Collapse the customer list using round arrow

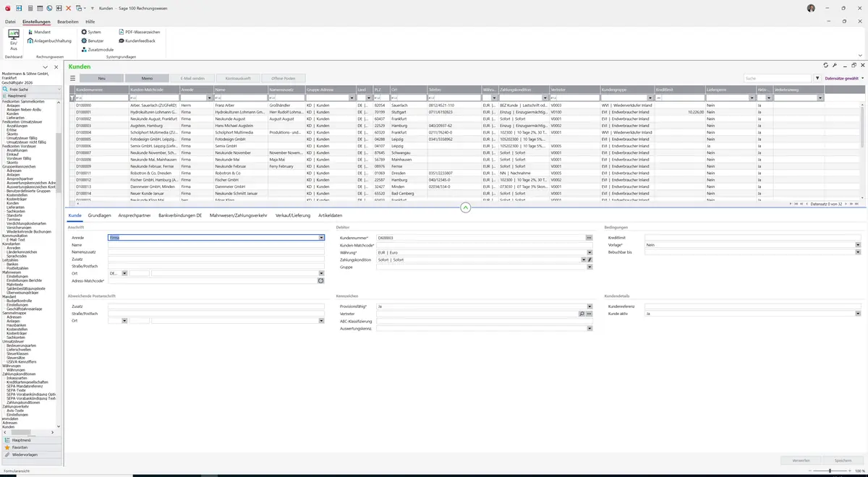click(465, 207)
